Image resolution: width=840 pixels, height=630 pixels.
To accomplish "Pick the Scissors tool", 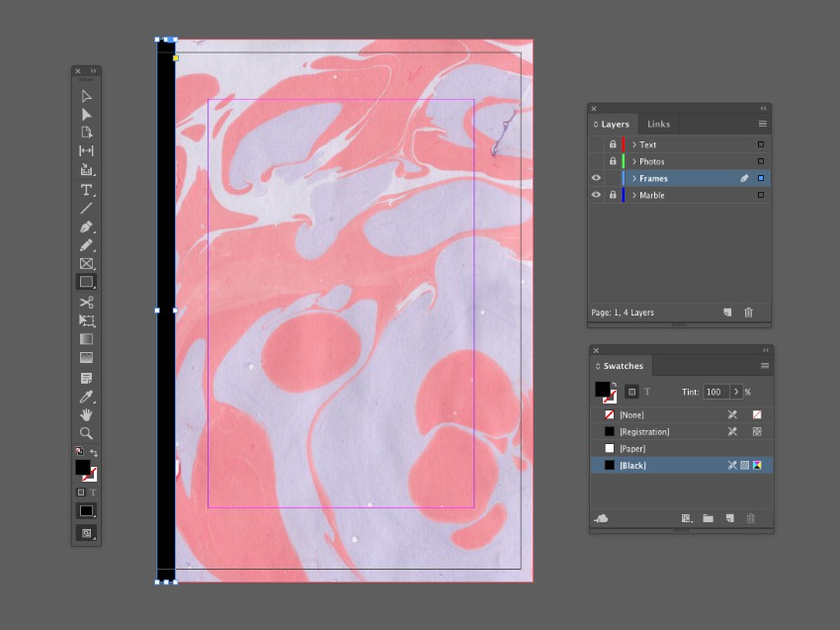I will pos(86,301).
